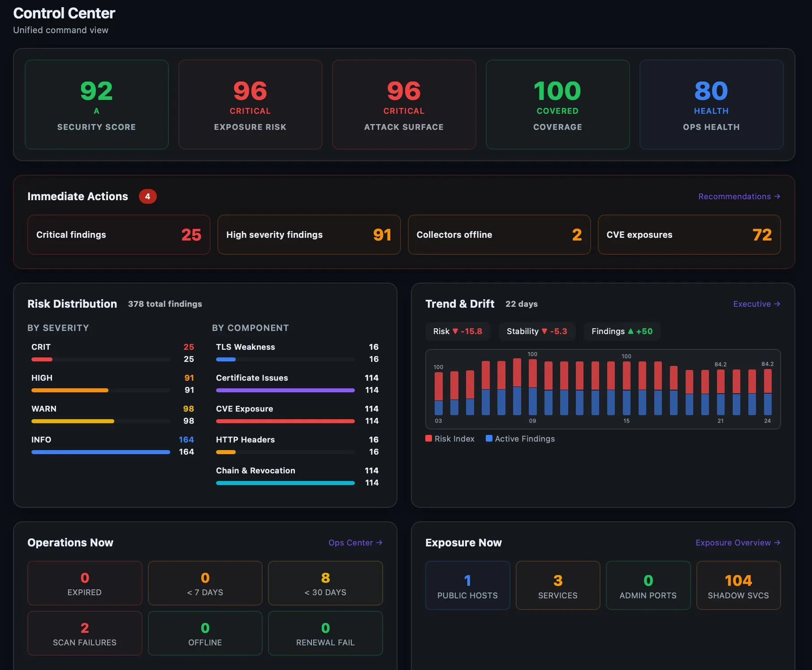Click the CVE Exposure component row
812x670 pixels.
pyautogui.click(x=297, y=415)
